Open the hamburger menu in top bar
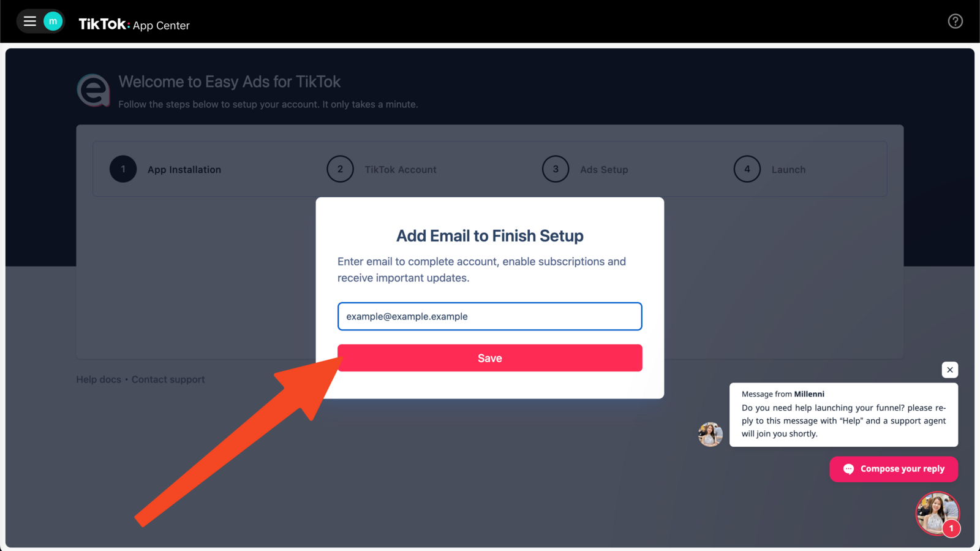This screenshot has width=980, height=551. coord(29,21)
